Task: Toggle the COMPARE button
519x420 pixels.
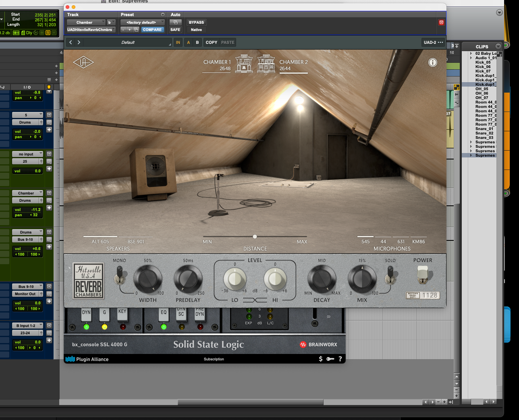Action: (152, 30)
